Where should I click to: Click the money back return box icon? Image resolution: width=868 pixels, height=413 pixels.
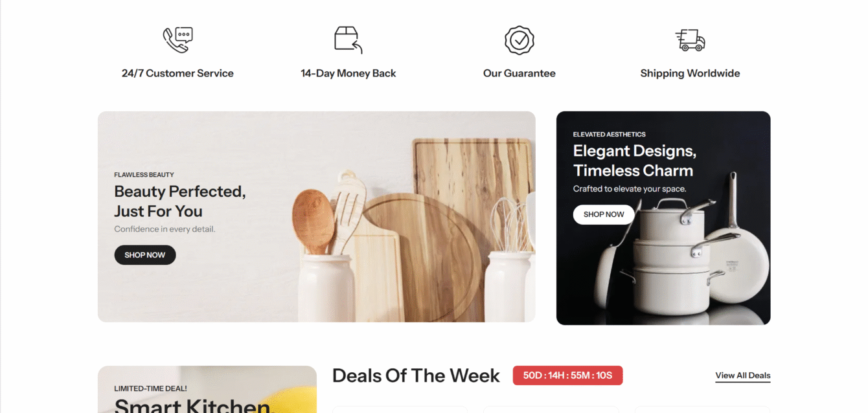tap(348, 40)
